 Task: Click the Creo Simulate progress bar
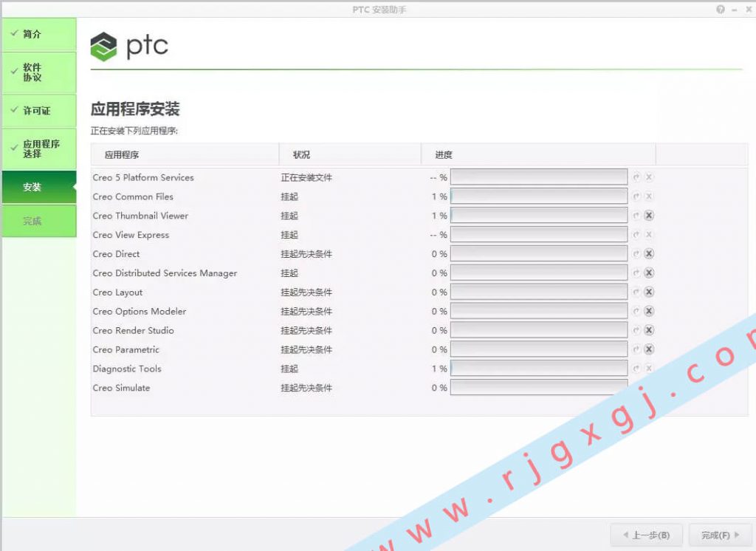coord(539,388)
